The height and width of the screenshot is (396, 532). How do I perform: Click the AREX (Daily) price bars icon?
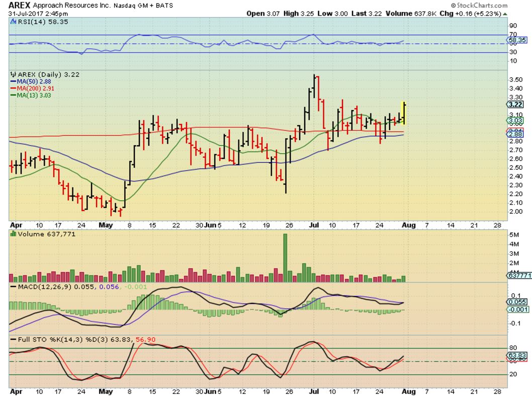[13, 74]
